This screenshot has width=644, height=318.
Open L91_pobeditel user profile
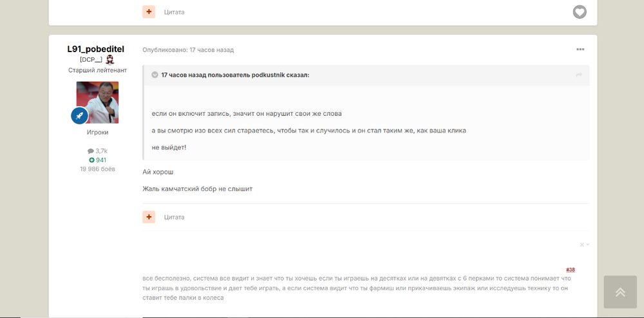96,49
